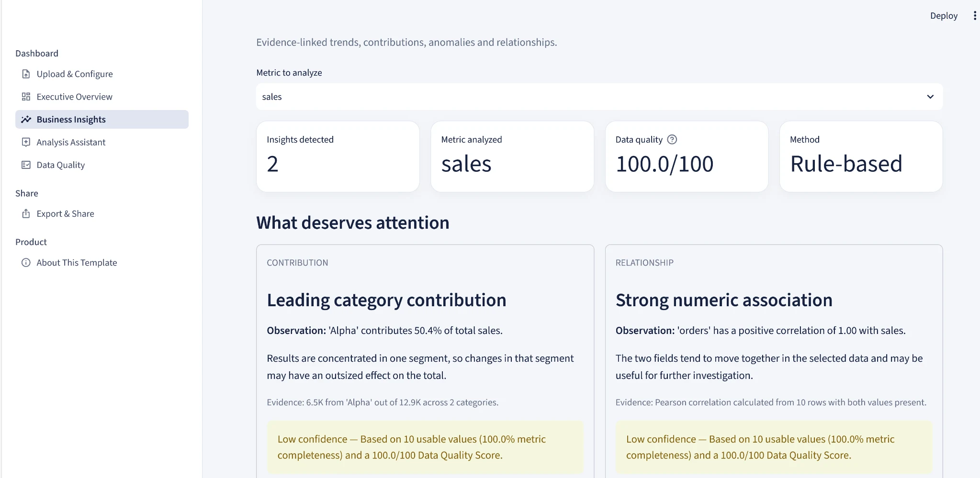Click the Executive Overview grid icon
This screenshot has height=478, width=980.
[x=26, y=97]
